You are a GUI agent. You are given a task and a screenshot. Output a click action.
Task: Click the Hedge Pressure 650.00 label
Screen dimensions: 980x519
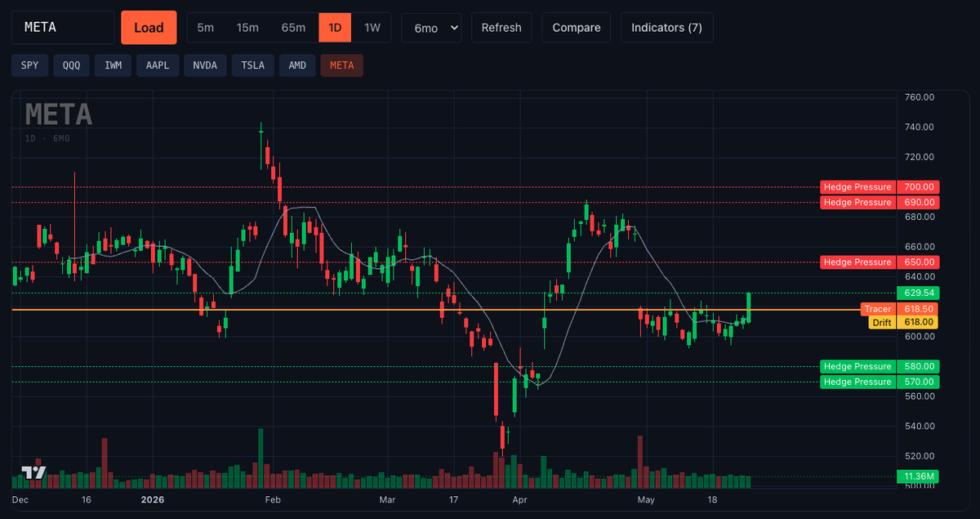(x=880, y=262)
